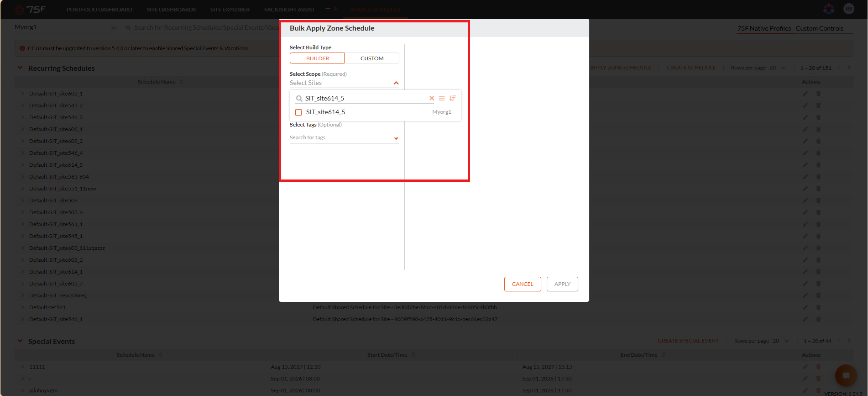Check the SIT_site614_5 site checkbox
This screenshot has width=868, height=396.
(x=298, y=112)
